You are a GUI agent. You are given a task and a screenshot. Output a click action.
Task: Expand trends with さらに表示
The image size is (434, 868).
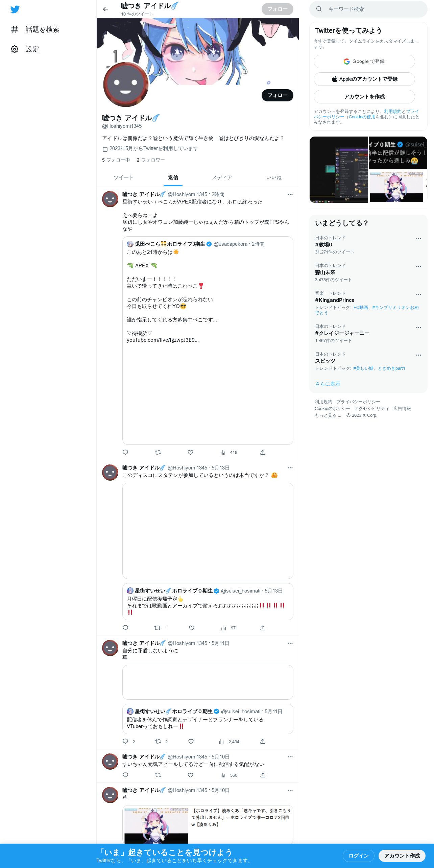(328, 384)
